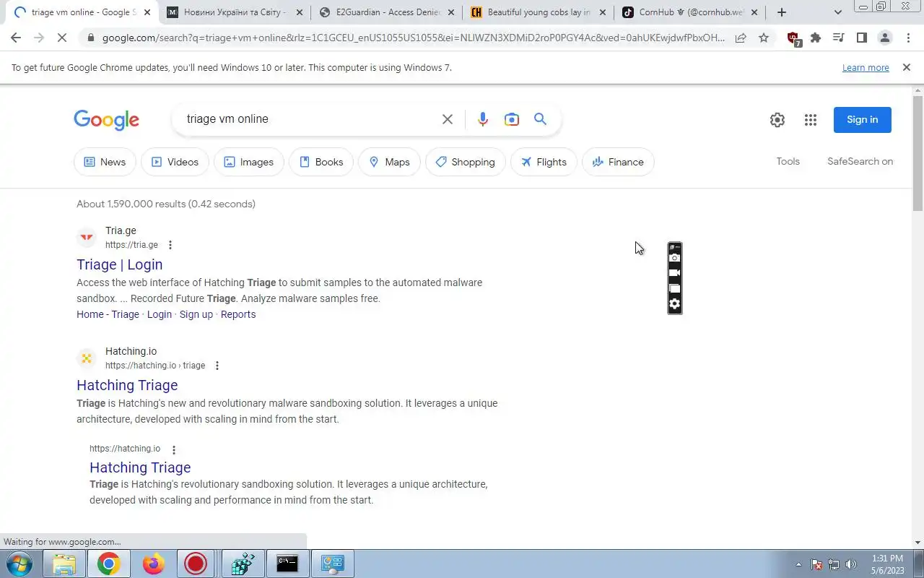Filter results by Maps
924x578 pixels.
(x=389, y=162)
